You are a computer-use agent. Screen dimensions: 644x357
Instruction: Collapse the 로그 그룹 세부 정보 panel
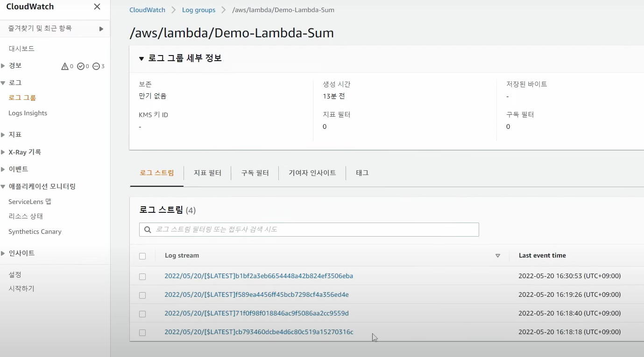point(142,59)
